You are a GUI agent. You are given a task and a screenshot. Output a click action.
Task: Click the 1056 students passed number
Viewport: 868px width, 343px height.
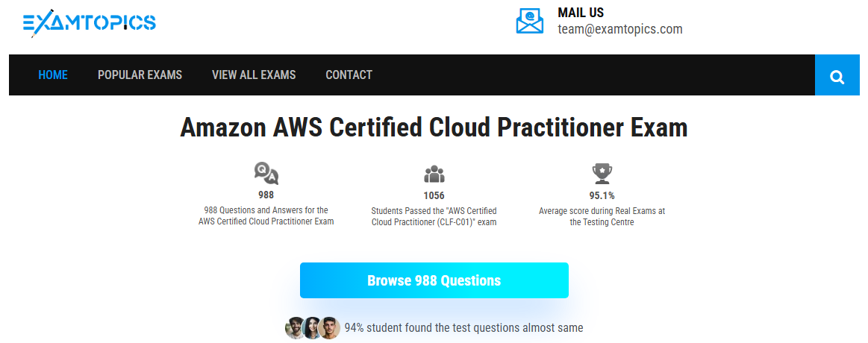(x=434, y=195)
